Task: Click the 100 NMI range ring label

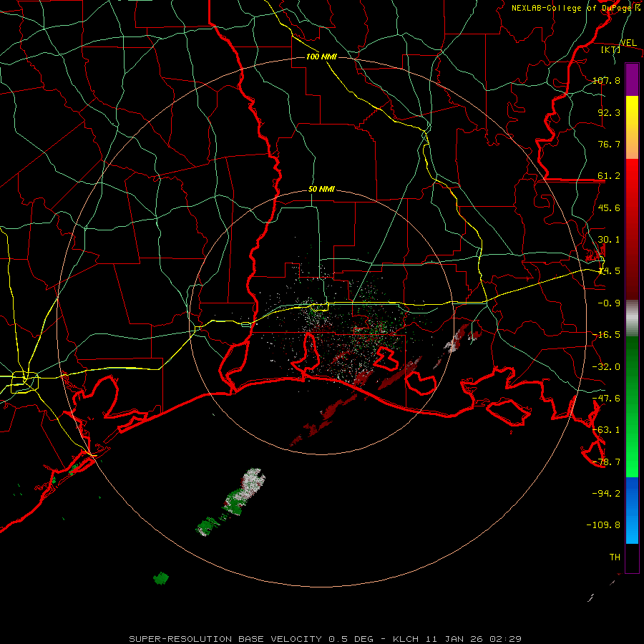Action: [321, 57]
